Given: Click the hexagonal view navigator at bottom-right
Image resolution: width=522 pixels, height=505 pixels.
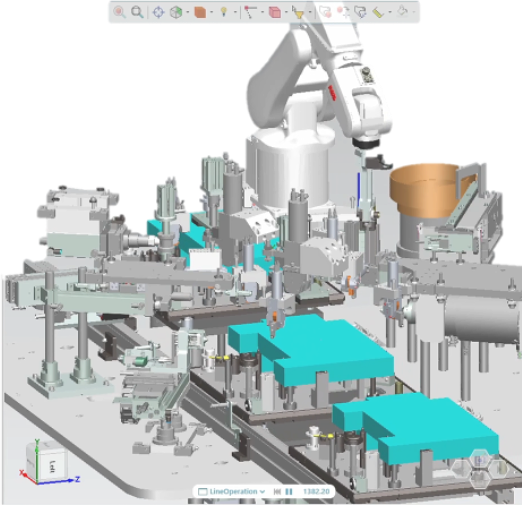Looking at the screenshot, I should click(x=480, y=468).
